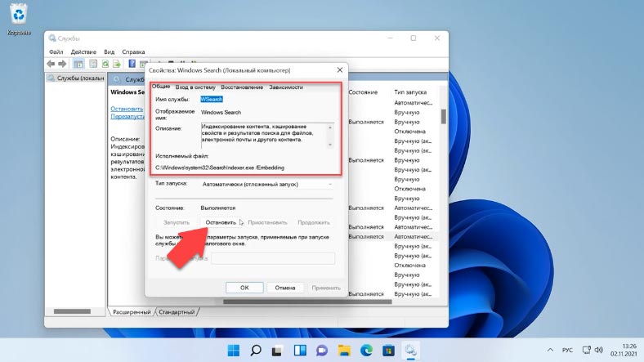Open taskbar Search magnifier
This screenshot has height=362, width=644.
(256, 350)
